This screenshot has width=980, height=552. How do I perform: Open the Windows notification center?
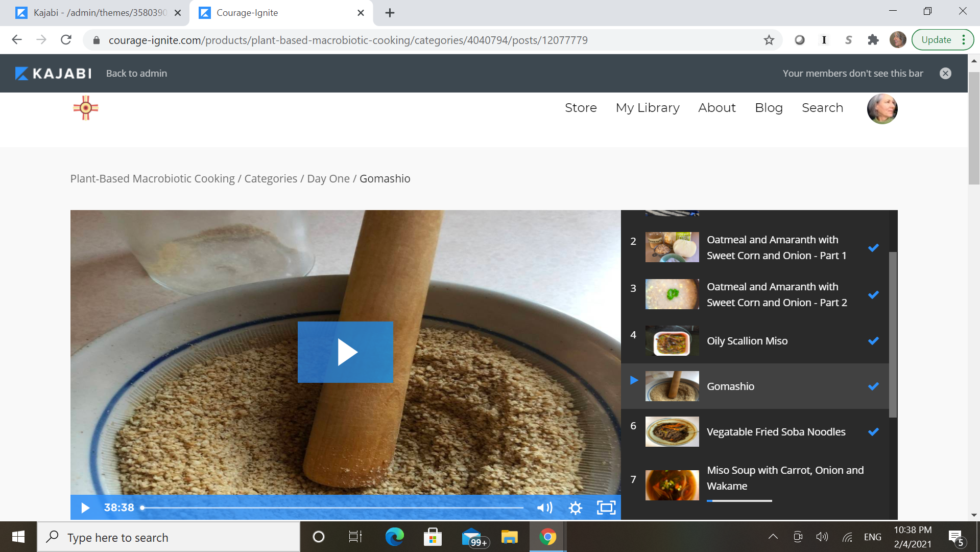[x=956, y=538]
